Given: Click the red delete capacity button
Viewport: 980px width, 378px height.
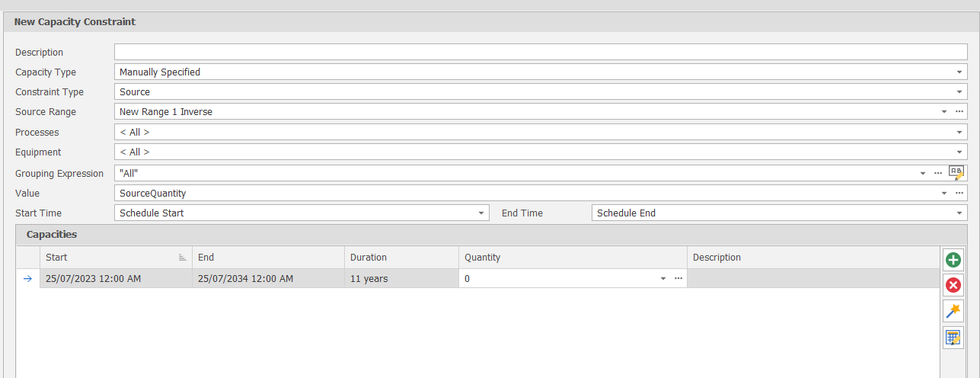Looking at the screenshot, I should click(x=953, y=285).
